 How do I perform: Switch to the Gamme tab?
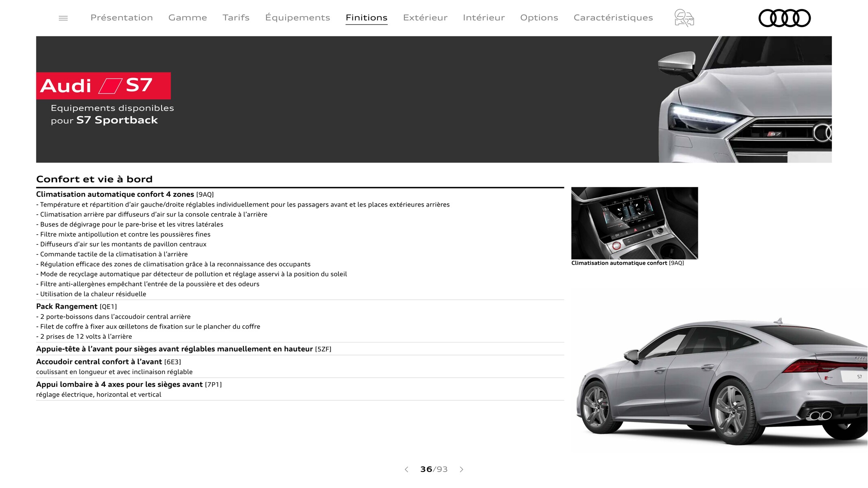188,17
